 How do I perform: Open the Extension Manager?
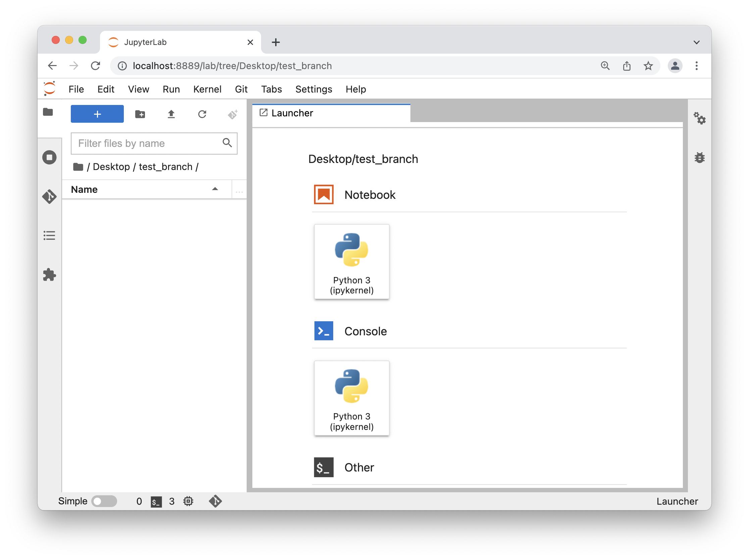[49, 275]
